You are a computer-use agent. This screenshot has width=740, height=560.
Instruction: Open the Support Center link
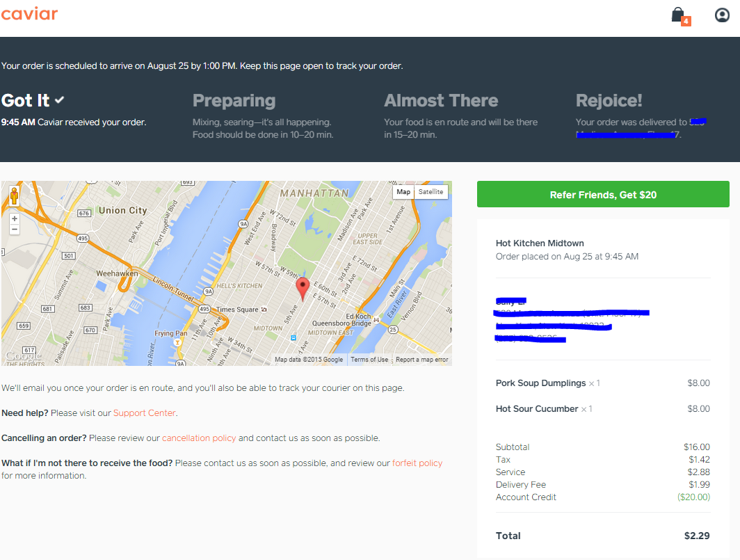click(145, 413)
